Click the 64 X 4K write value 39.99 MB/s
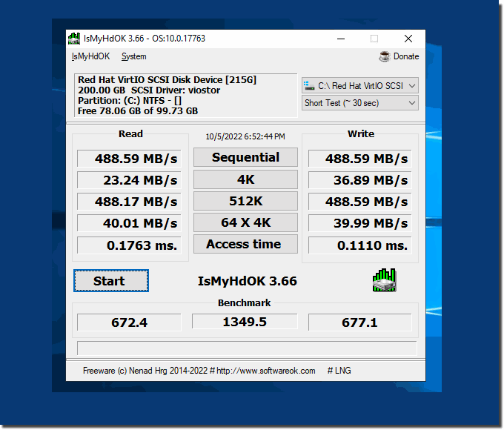Viewport: 504px width, 430px height. 360,223
